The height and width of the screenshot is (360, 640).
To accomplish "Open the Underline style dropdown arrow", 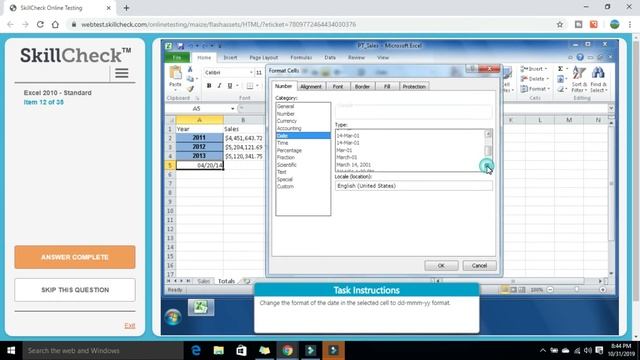I will coord(237,86).
